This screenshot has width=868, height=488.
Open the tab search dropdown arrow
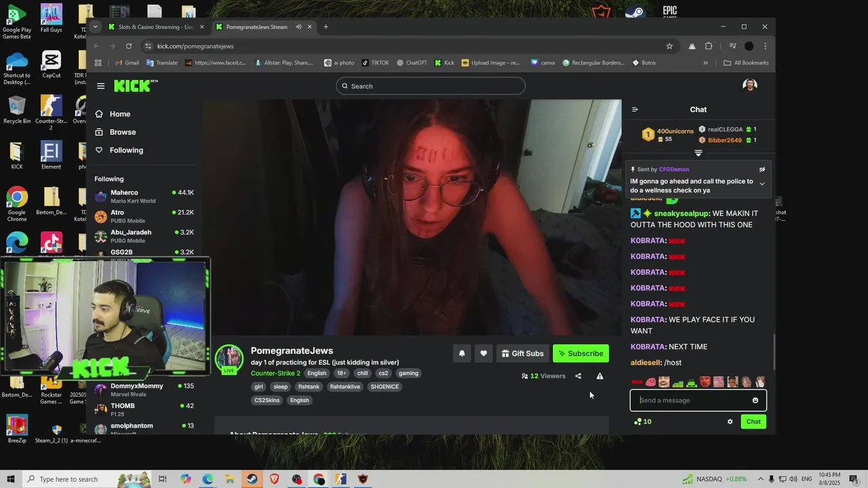coord(95,27)
